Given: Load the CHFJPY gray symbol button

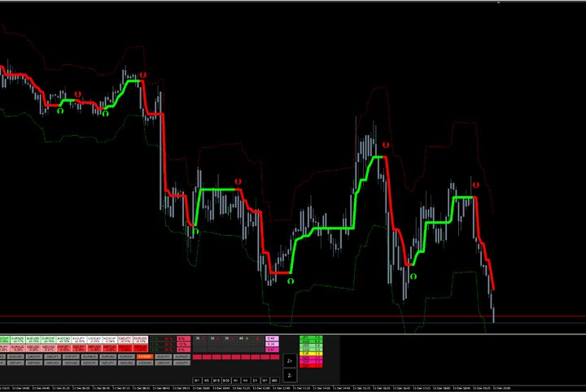Looking at the screenshot, I should pyautogui.click(x=71, y=356).
